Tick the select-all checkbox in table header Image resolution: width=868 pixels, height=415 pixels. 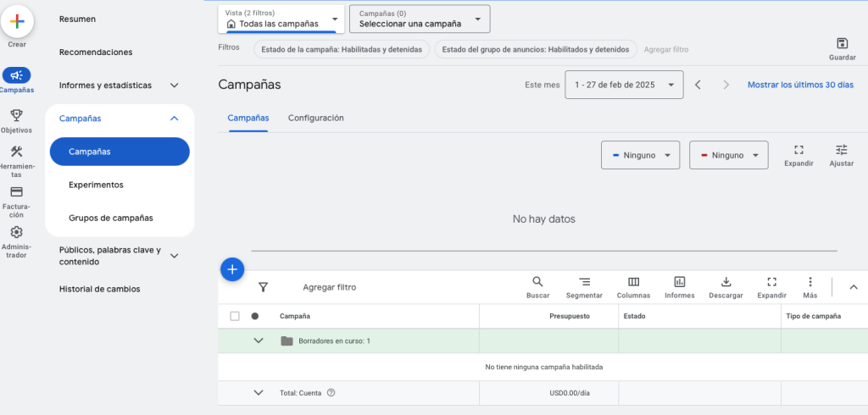235,316
